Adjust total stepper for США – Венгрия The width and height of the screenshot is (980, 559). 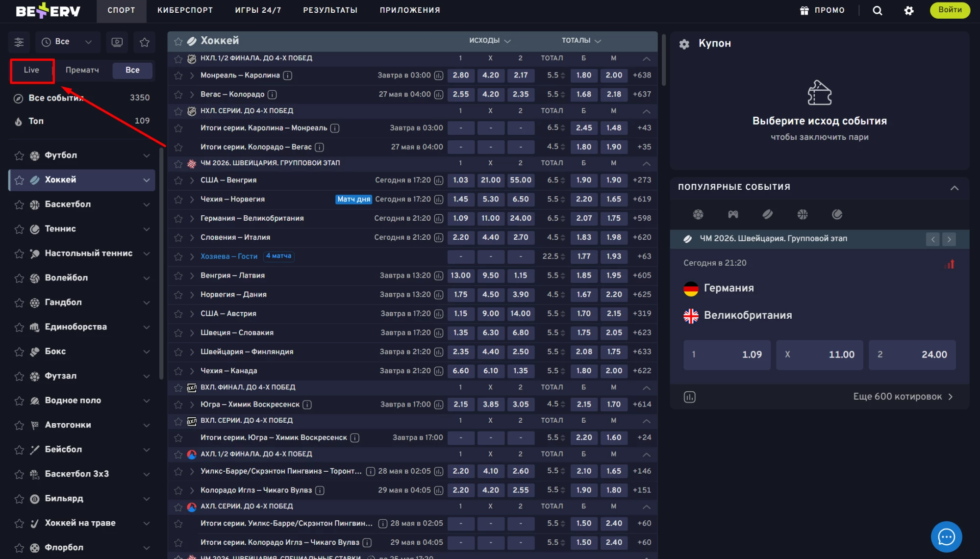tap(563, 180)
